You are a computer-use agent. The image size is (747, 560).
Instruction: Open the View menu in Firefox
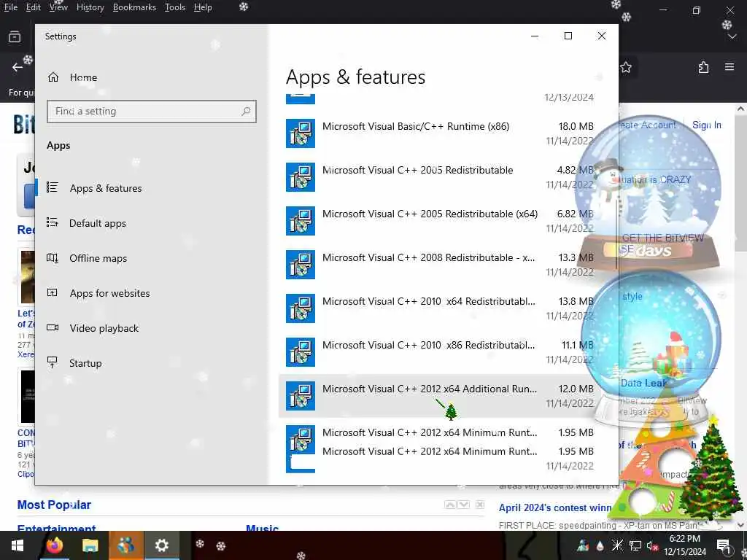tap(58, 7)
